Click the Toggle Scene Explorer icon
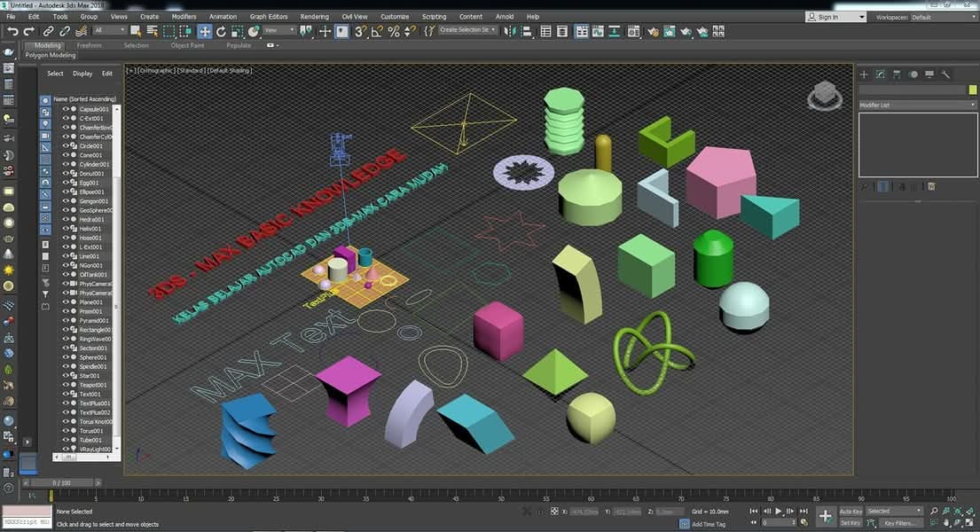The height and width of the screenshot is (532, 980). point(545,31)
